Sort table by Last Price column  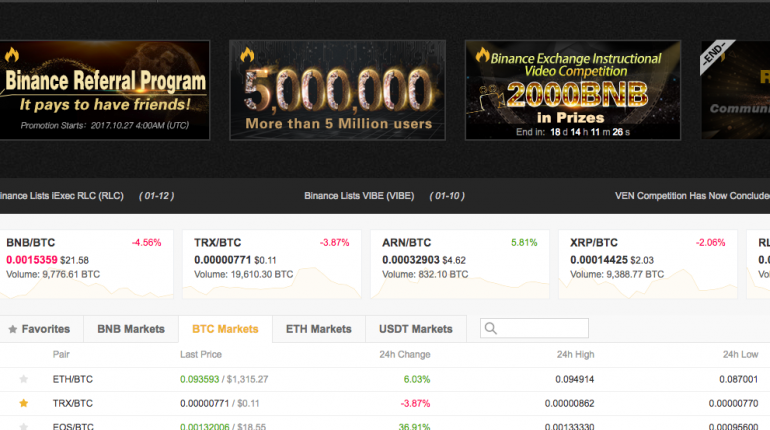coord(201,354)
